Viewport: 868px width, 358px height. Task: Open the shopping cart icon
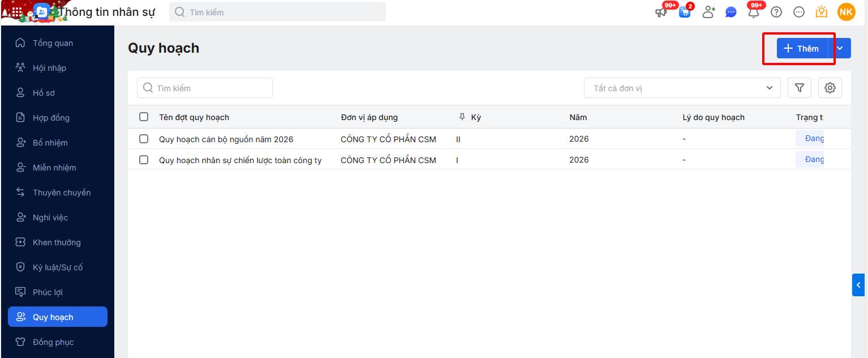[685, 12]
